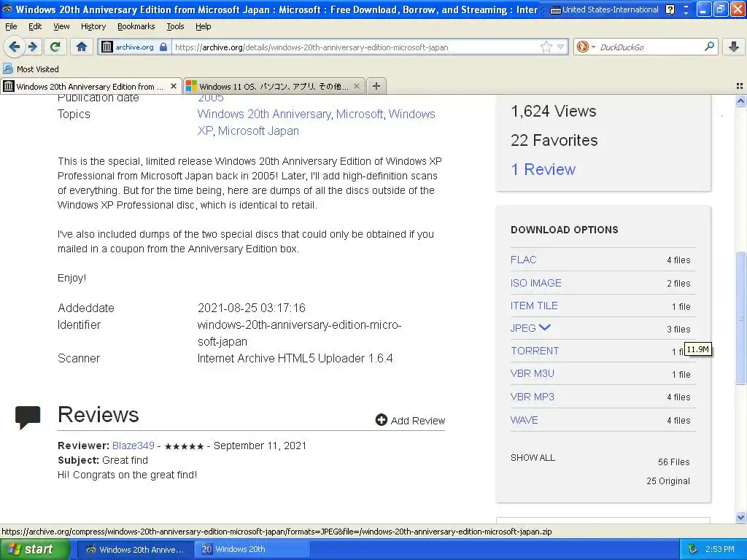Open the 2005 publication date link
Image resolution: width=747 pixels, height=560 pixels.
(211, 98)
